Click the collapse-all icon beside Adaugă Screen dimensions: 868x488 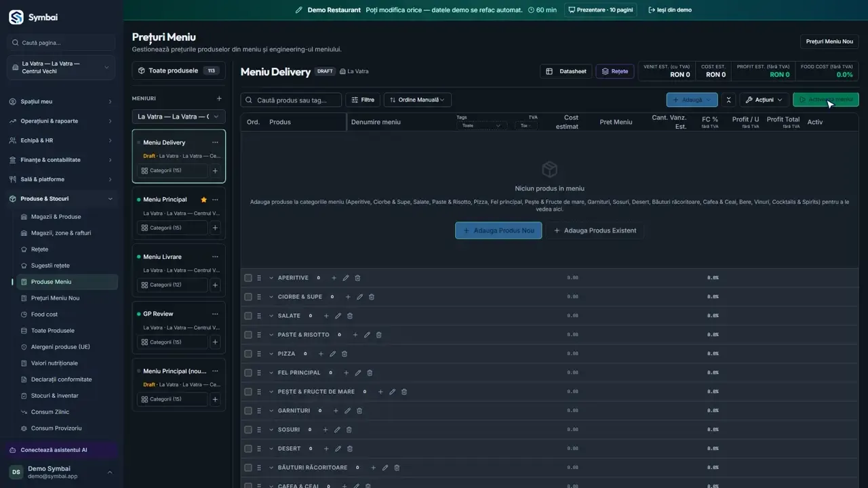pyautogui.click(x=729, y=100)
